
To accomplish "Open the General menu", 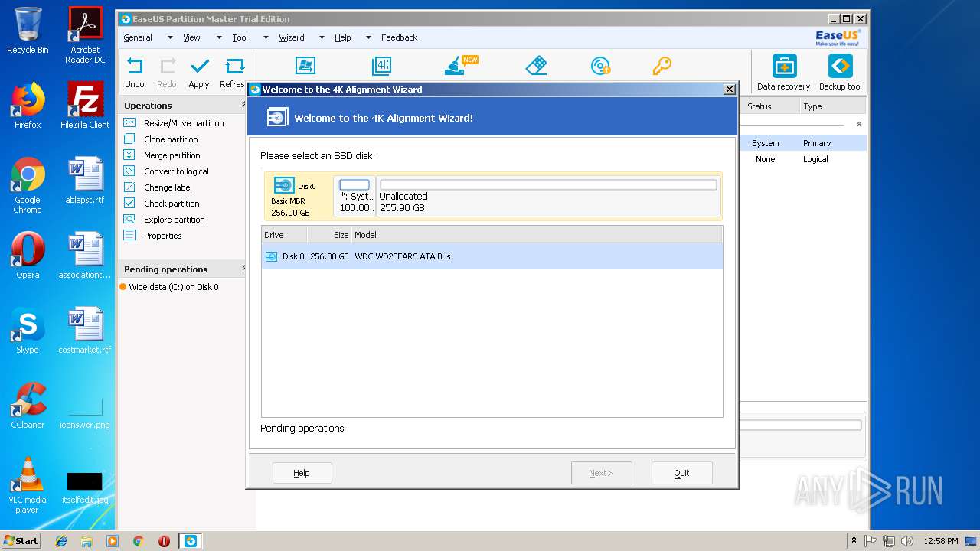I will click(x=138, y=37).
